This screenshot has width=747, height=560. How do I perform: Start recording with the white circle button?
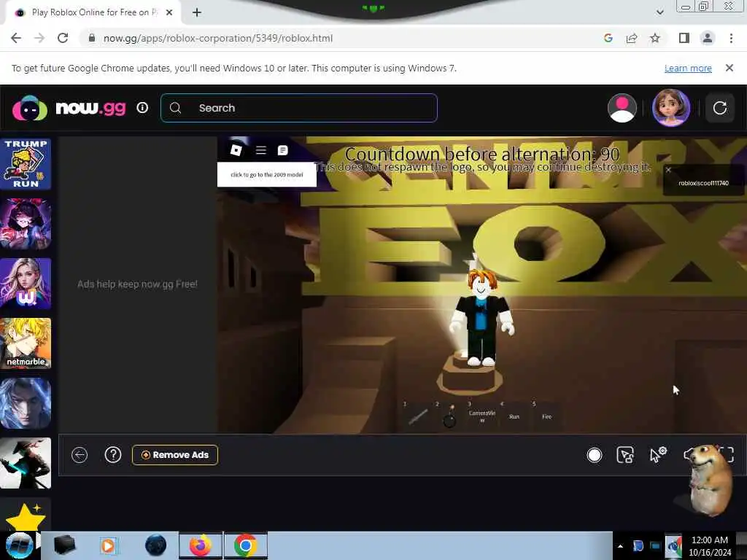click(x=595, y=455)
